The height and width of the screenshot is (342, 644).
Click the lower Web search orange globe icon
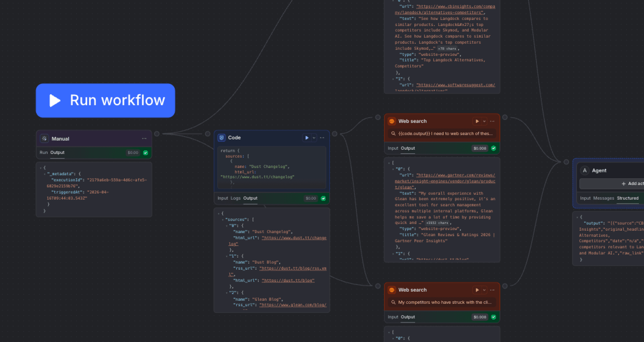coord(392,290)
